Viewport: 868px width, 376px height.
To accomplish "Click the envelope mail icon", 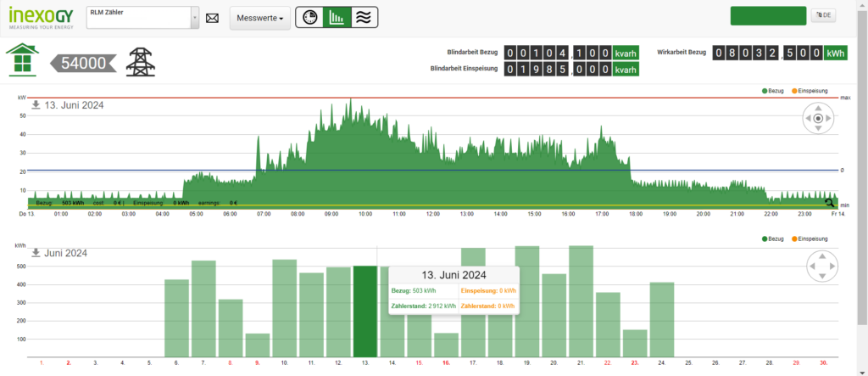I will click(x=213, y=18).
